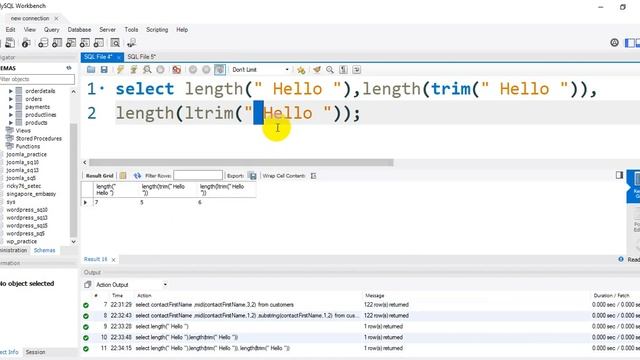Click create new view toolbar icon

click(x=71, y=43)
